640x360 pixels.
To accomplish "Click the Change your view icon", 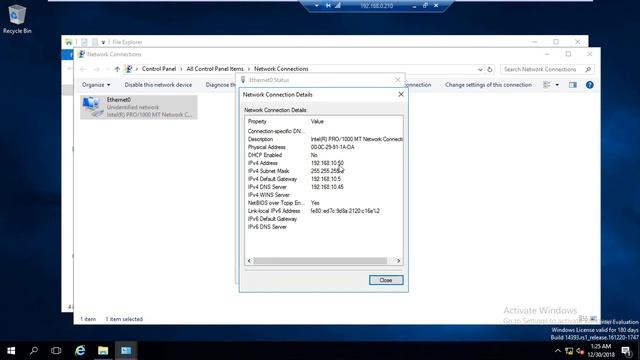I will (x=547, y=85).
